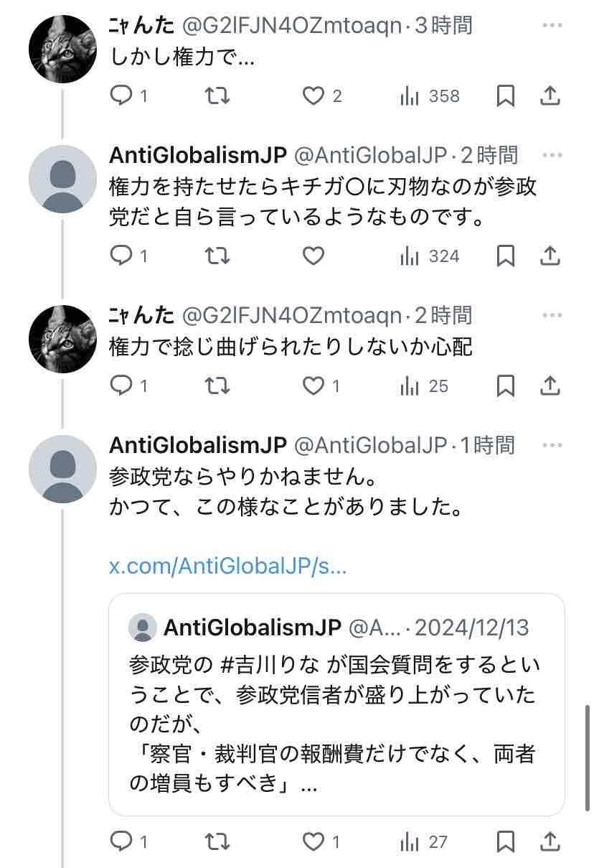Screen dimensions: 594x868
Task: Retweet the 権力を持たせたら tweet
Action: [x=218, y=256]
